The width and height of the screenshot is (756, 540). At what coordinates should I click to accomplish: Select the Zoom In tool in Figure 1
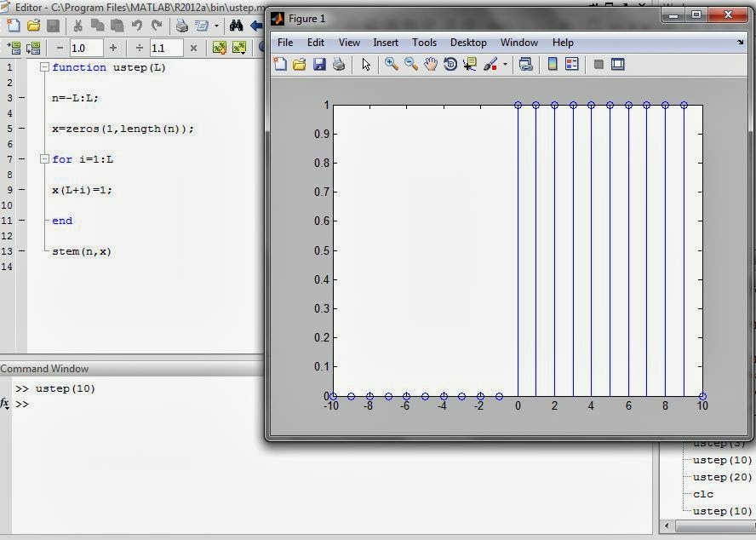point(391,64)
